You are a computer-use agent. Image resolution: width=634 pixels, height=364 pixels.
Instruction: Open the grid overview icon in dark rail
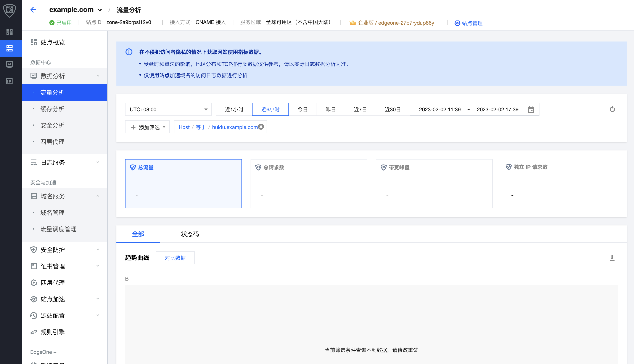pyautogui.click(x=10, y=32)
